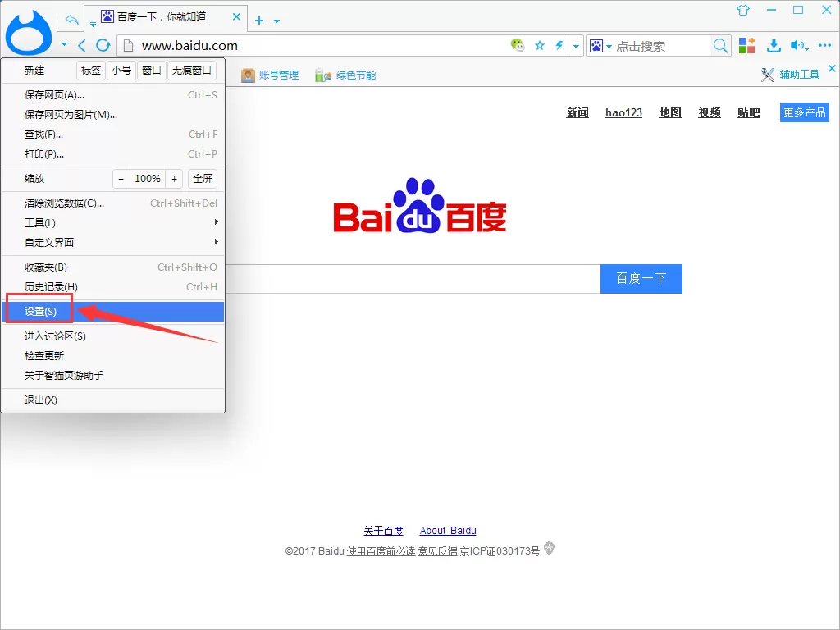Click the magnifier search icon
The image size is (840, 630).
[720, 46]
